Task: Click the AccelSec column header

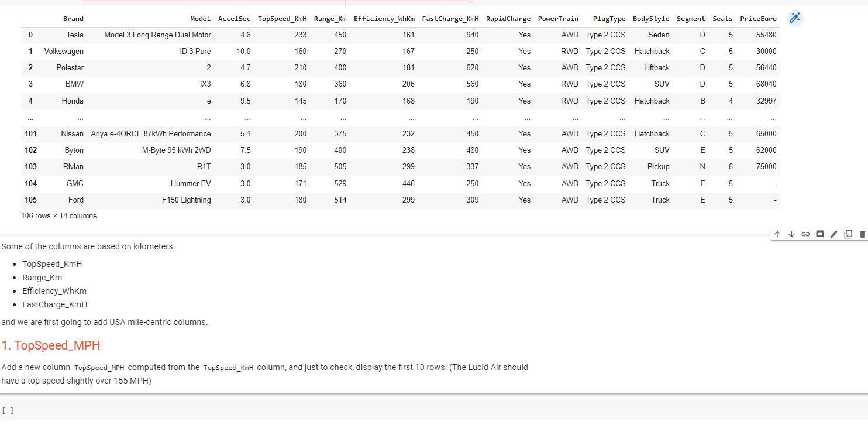Action: point(234,19)
